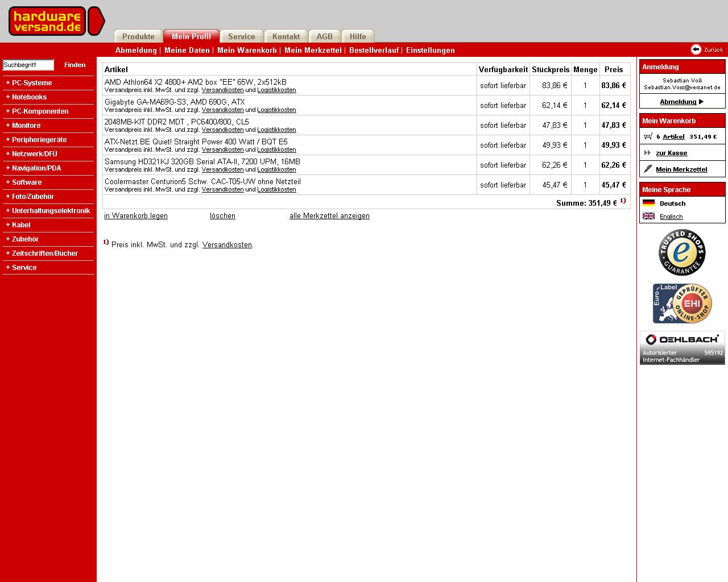Image resolution: width=728 pixels, height=582 pixels.
Task: Click the löschen link
Action: [222, 216]
